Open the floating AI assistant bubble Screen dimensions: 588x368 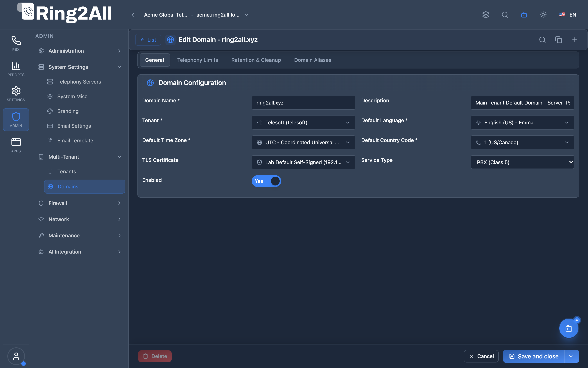click(569, 328)
